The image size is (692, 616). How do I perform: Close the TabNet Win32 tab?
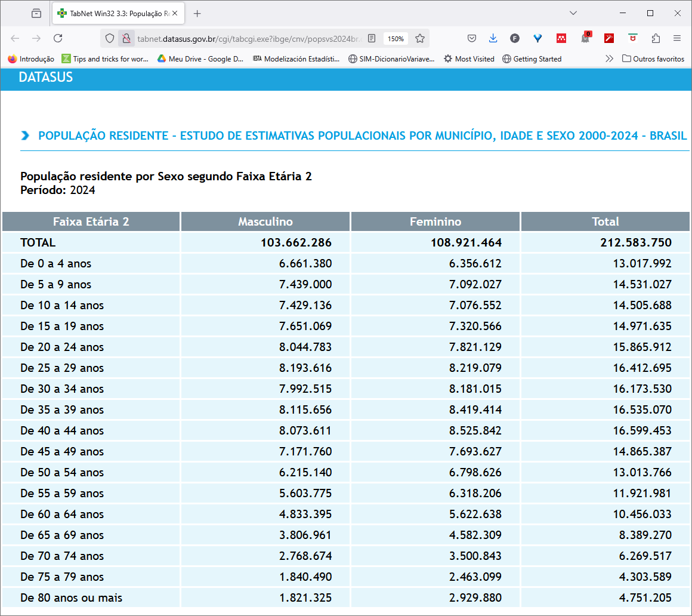click(x=175, y=13)
